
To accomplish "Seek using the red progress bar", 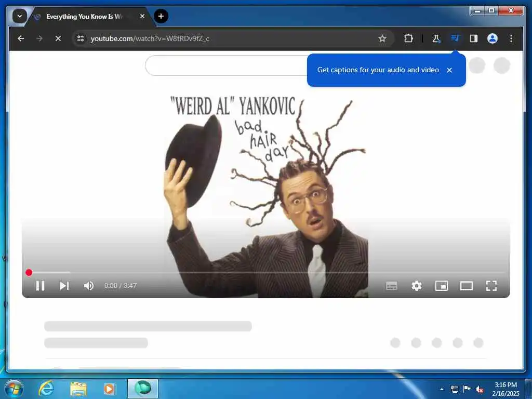I will (x=265, y=272).
